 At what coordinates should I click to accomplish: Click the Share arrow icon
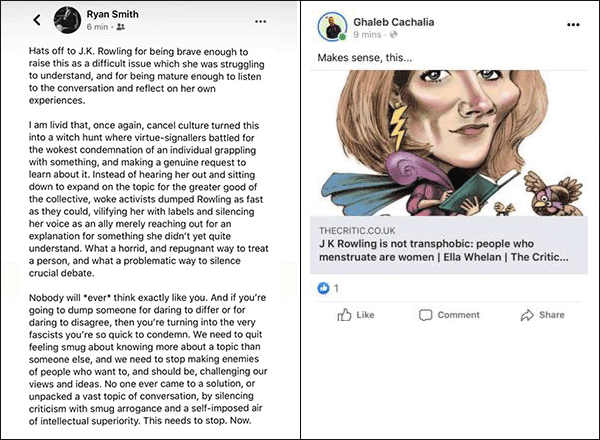[x=523, y=315]
